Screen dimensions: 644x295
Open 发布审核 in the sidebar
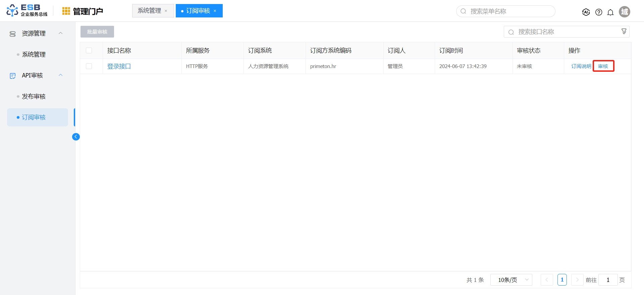(x=34, y=97)
